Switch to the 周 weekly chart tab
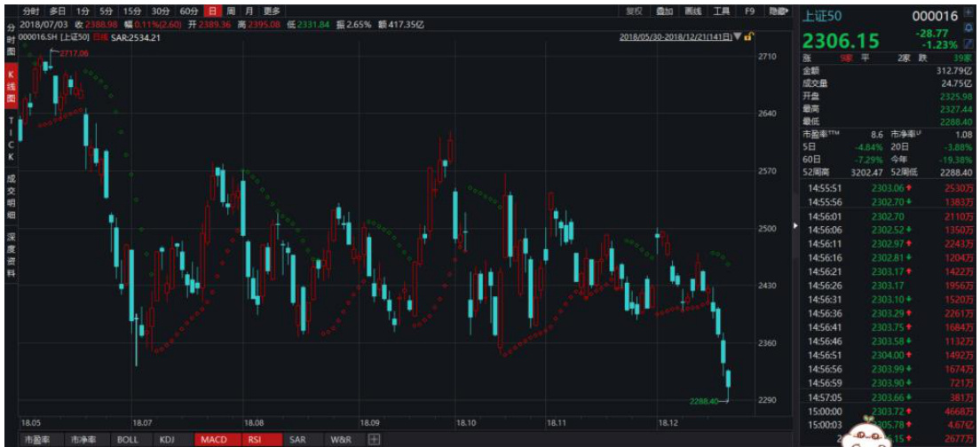 click(232, 11)
